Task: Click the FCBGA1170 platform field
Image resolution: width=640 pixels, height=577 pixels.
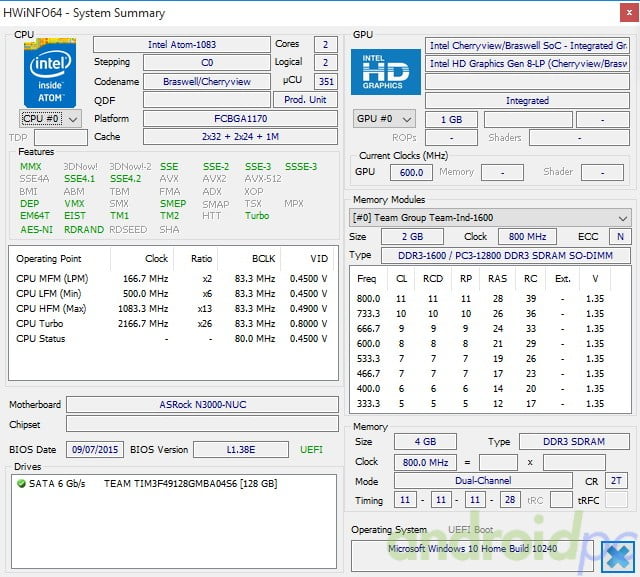Action: click(240, 118)
